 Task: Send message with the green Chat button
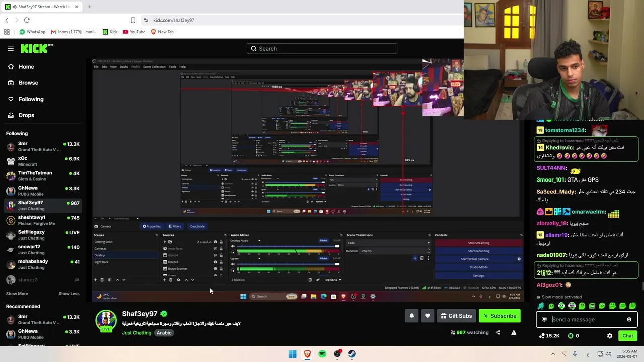[627, 336]
